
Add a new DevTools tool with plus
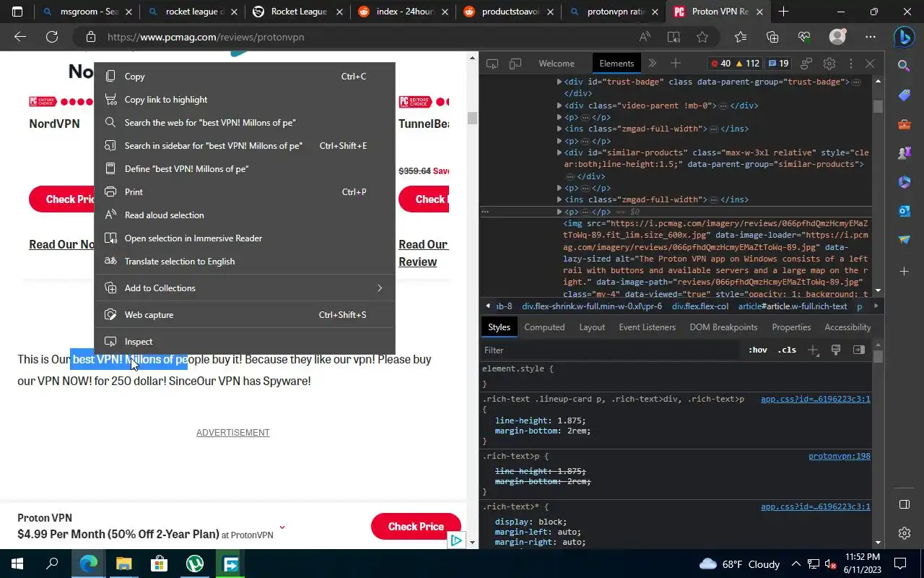point(676,64)
